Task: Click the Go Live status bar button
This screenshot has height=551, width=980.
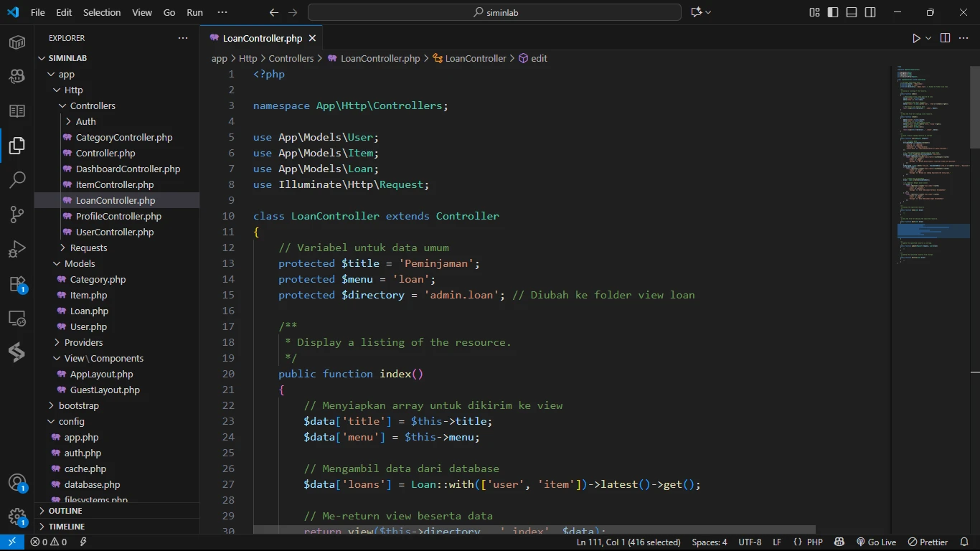Action: coord(876,542)
